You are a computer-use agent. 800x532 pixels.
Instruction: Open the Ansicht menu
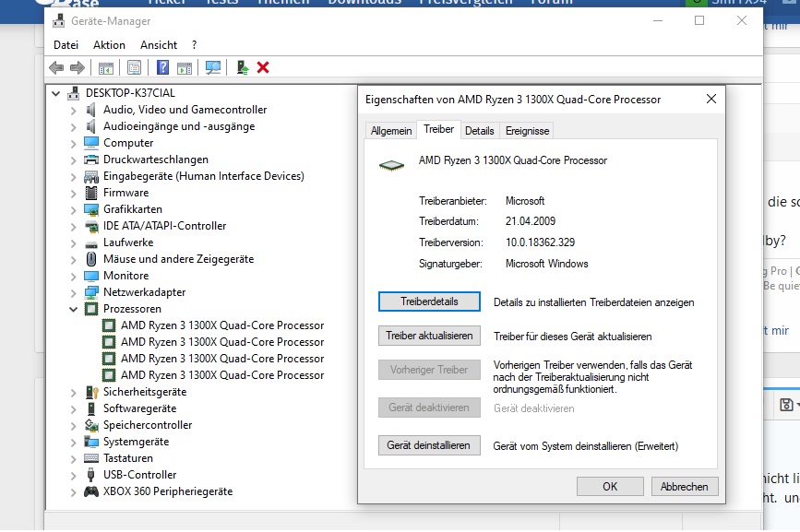tap(159, 45)
